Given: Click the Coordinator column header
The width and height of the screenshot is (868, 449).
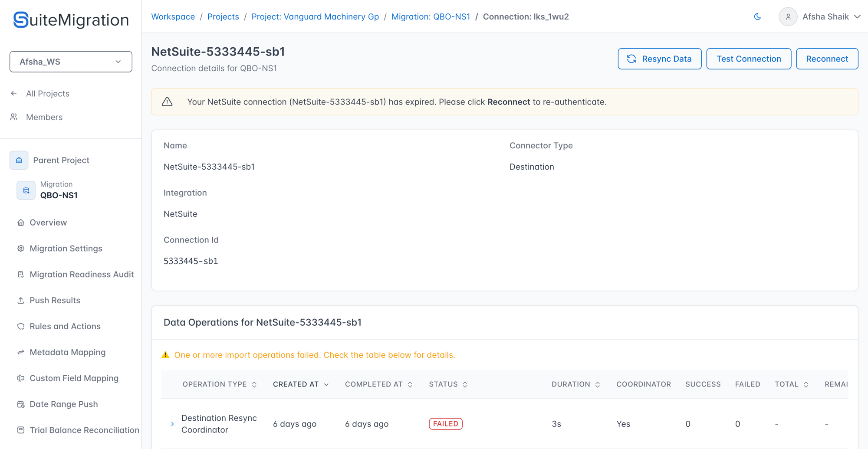Looking at the screenshot, I should coord(644,384).
